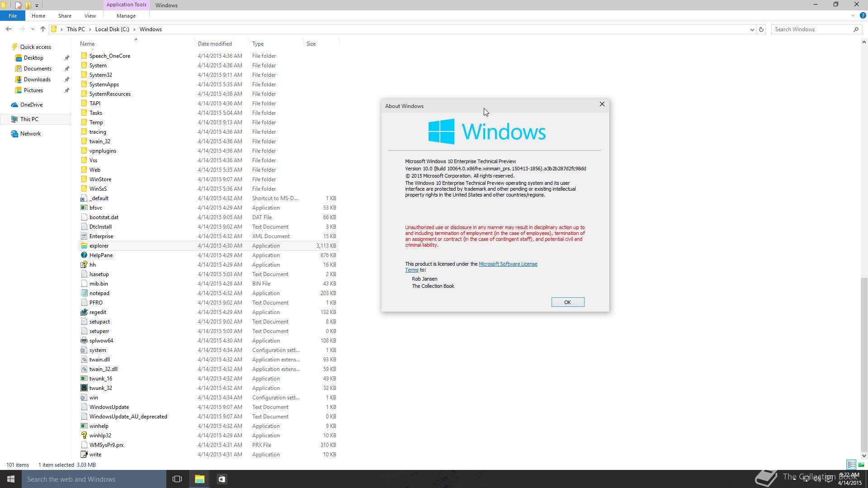This screenshot has width=868, height=488.
Task: Click the Forward navigation arrow
Action: (x=22, y=29)
